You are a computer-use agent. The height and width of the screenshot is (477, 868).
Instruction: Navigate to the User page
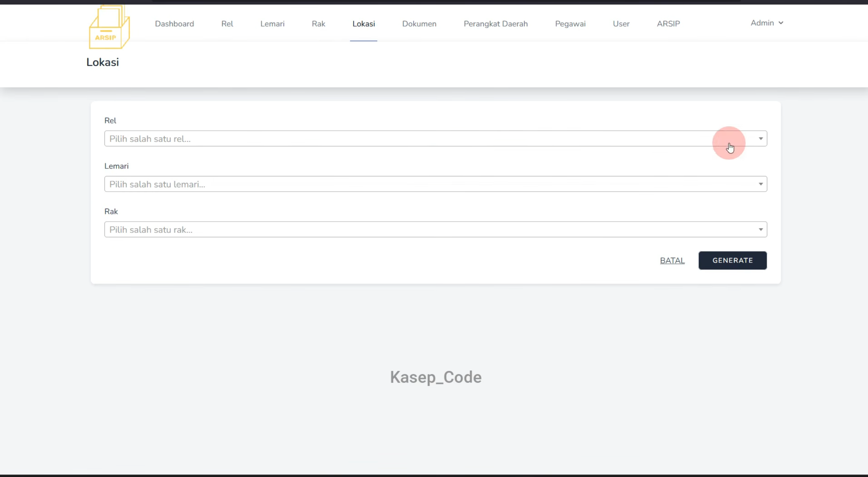coord(621,24)
